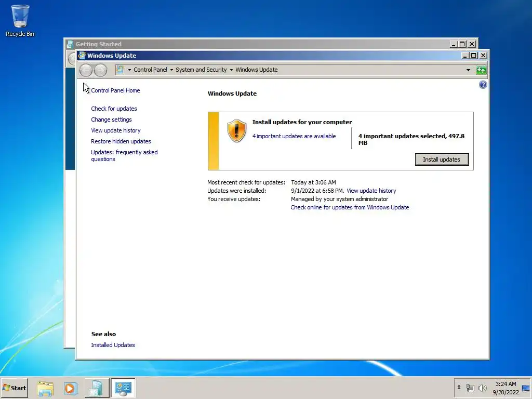Click the Back navigation arrow button
532x399 pixels.
coord(86,70)
